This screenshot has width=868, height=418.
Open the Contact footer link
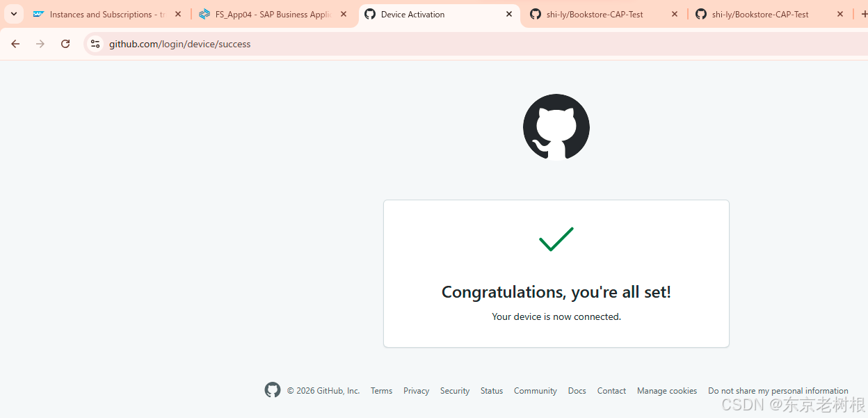point(611,391)
